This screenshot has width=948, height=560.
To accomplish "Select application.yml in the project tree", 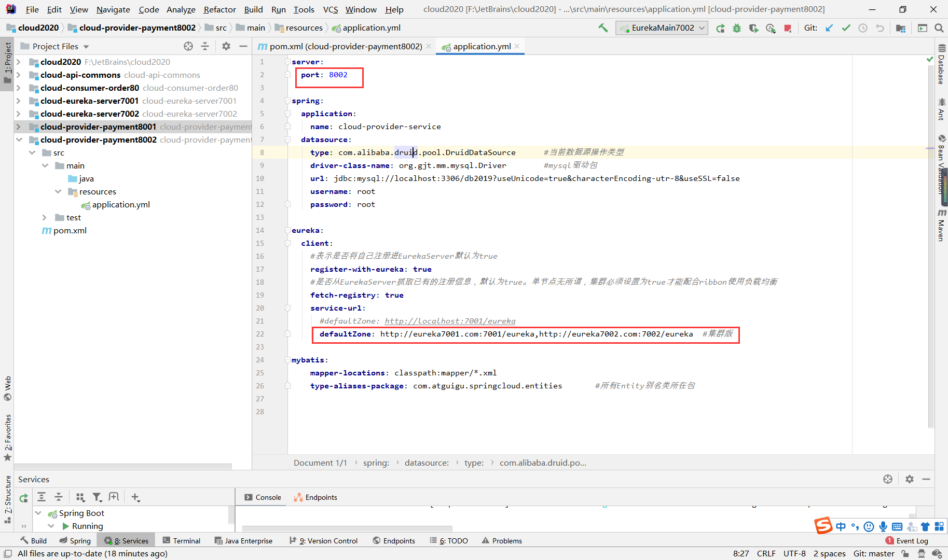I will click(120, 205).
